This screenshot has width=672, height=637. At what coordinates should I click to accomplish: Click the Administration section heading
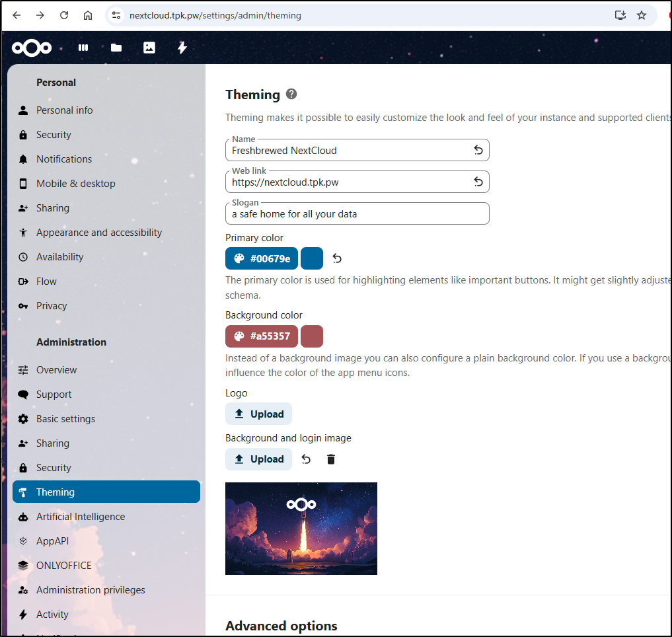71,342
